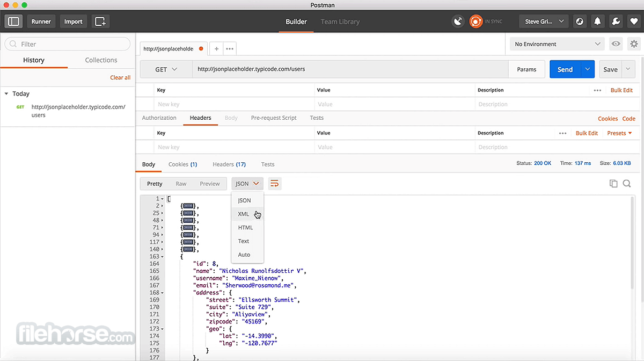Open the Send button dropdown arrow
This screenshot has width=644, height=361.
tap(588, 69)
